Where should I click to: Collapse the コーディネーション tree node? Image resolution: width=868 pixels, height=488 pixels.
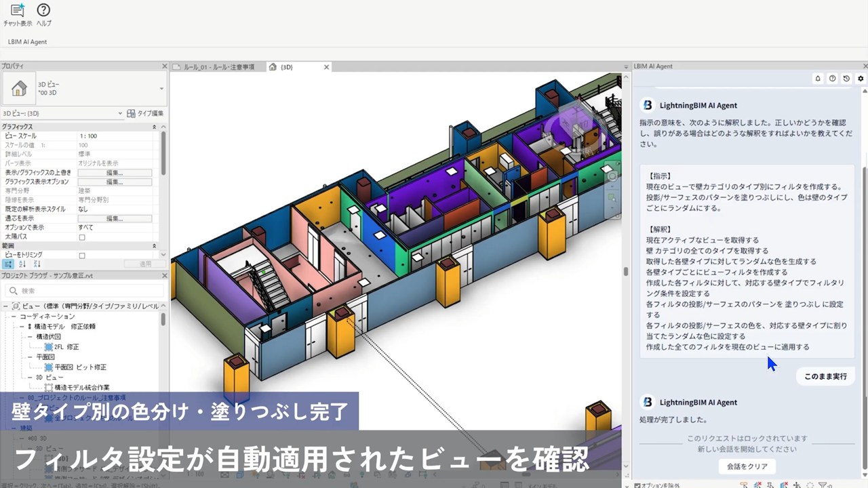[14, 317]
